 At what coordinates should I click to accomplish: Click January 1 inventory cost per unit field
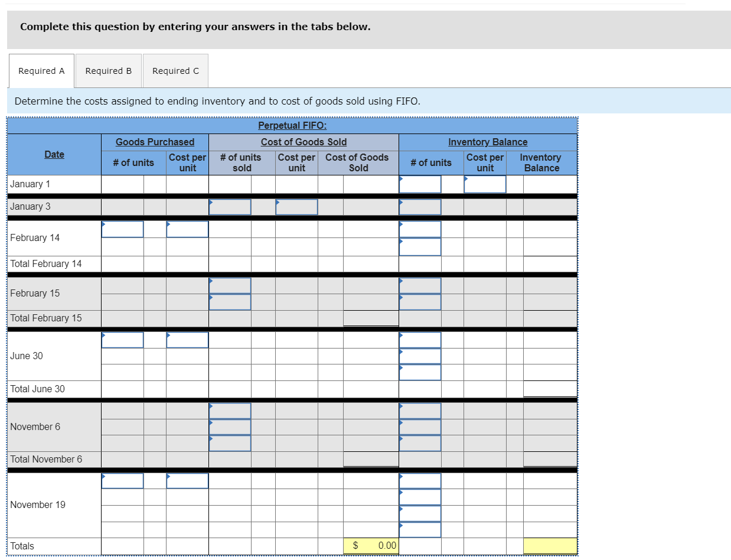(x=485, y=184)
